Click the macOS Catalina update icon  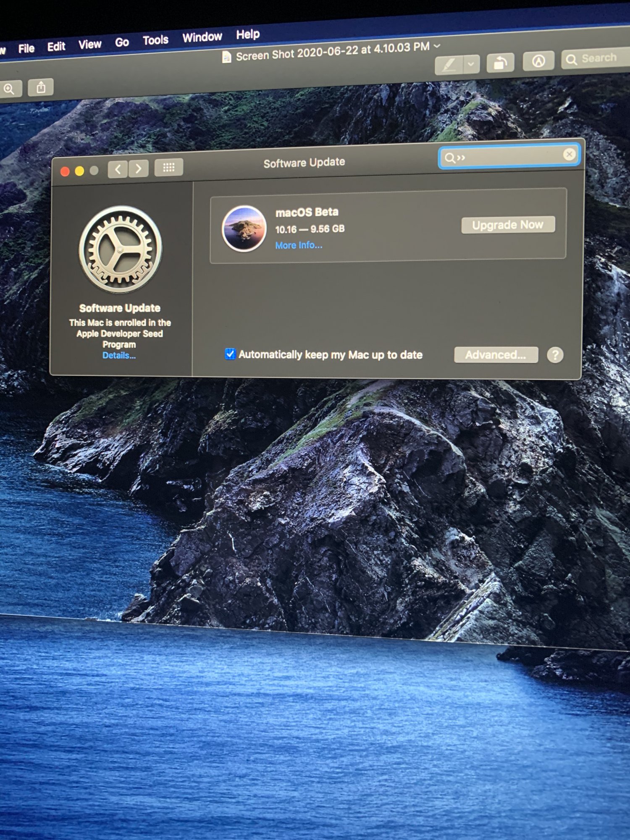(244, 228)
